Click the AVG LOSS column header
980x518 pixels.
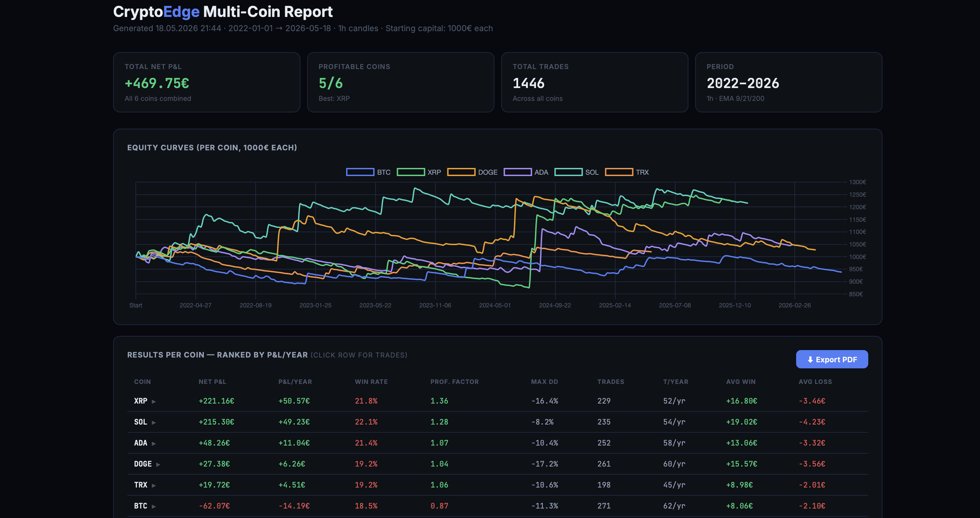815,382
